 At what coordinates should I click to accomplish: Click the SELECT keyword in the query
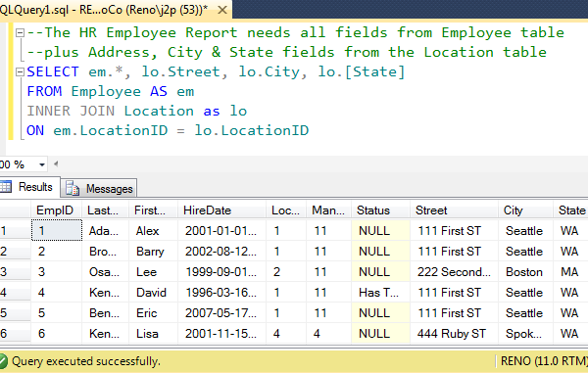[x=53, y=71]
